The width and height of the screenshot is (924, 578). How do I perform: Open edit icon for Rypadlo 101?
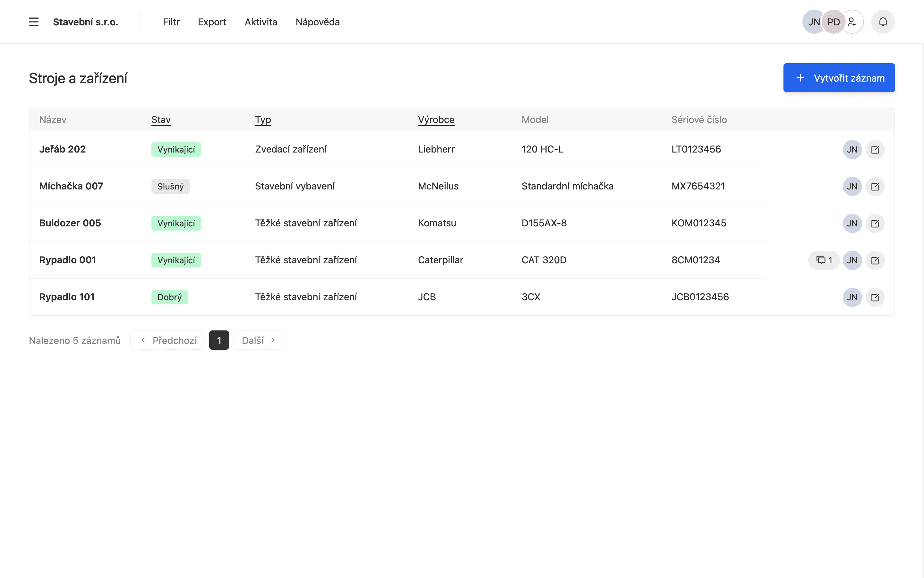[x=875, y=297]
